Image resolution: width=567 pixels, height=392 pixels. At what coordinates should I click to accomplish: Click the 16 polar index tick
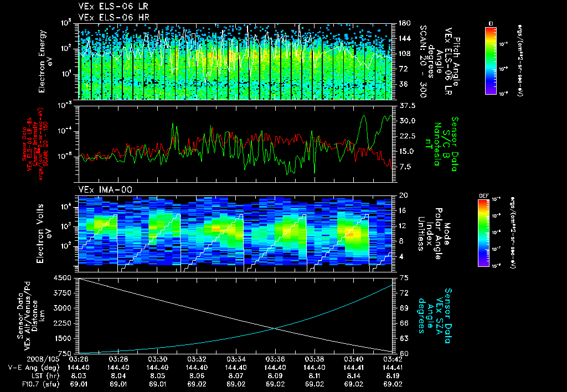click(404, 211)
